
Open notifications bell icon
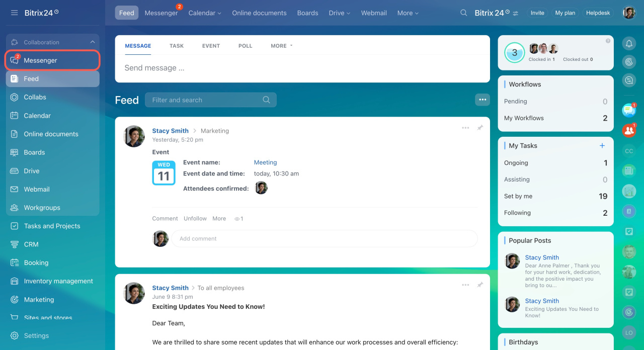pos(628,44)
